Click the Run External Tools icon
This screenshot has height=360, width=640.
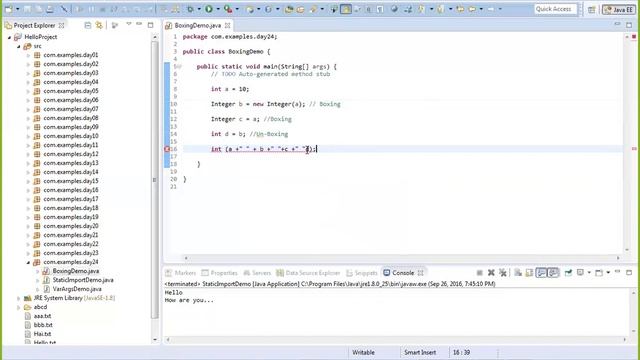tap(228, 9)
